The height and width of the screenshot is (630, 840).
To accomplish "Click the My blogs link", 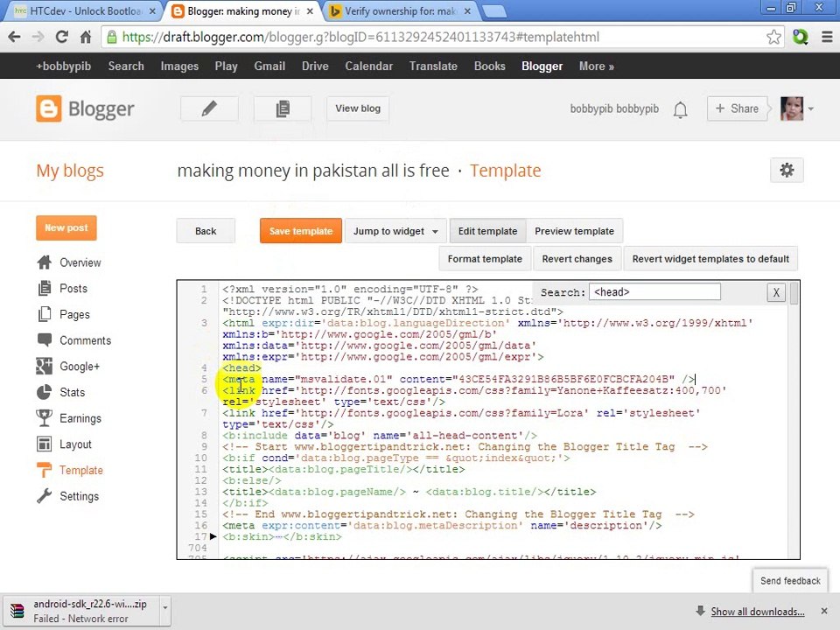I will [x=70, y=171].
